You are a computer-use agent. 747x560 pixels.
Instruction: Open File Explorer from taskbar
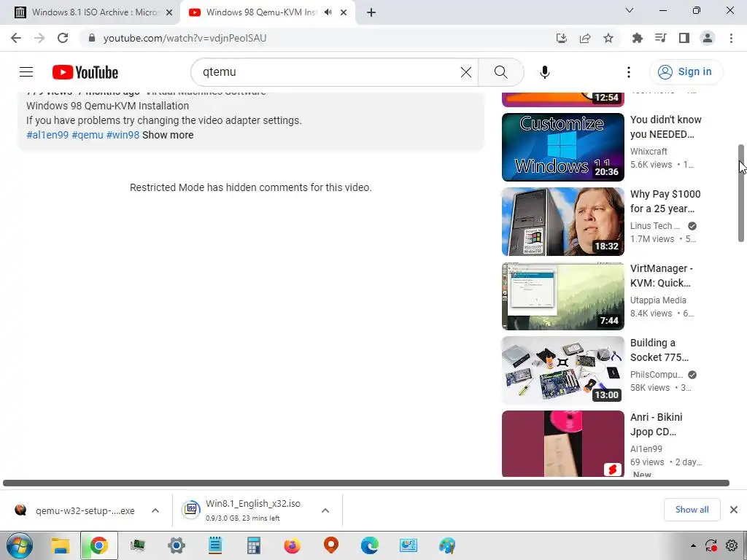pos(61,545)
